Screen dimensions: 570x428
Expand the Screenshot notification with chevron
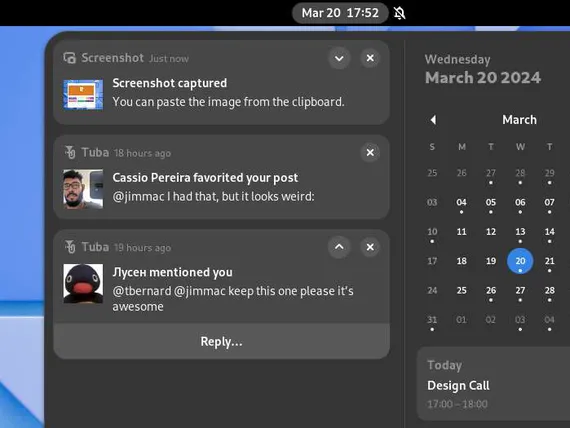pos(339,58)
